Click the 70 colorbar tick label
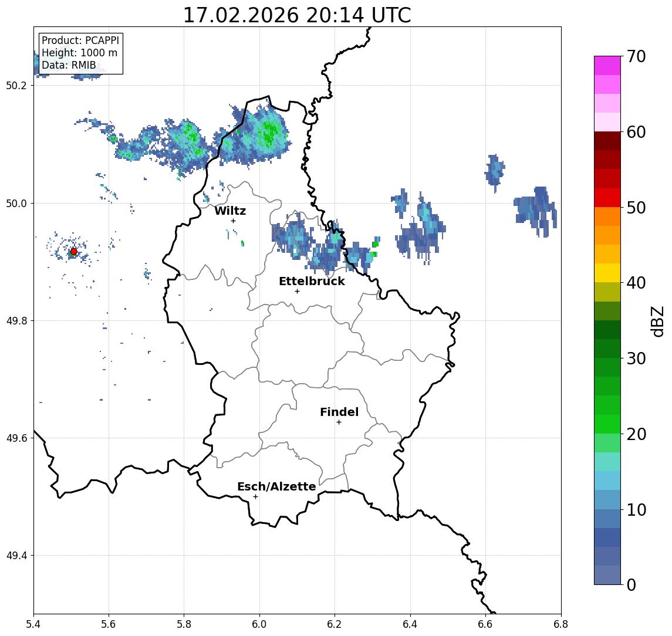The width and height of the screenshot is (672, 636). [636, 56]
